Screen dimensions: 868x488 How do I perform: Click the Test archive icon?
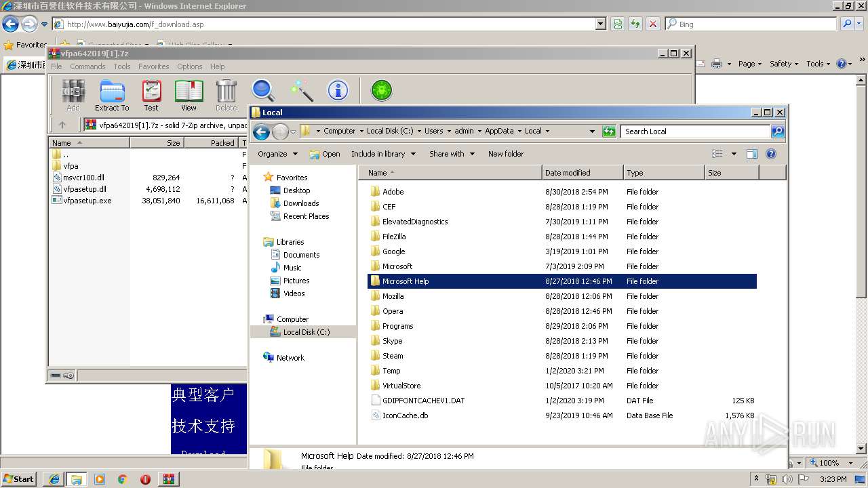pos(151,95)
